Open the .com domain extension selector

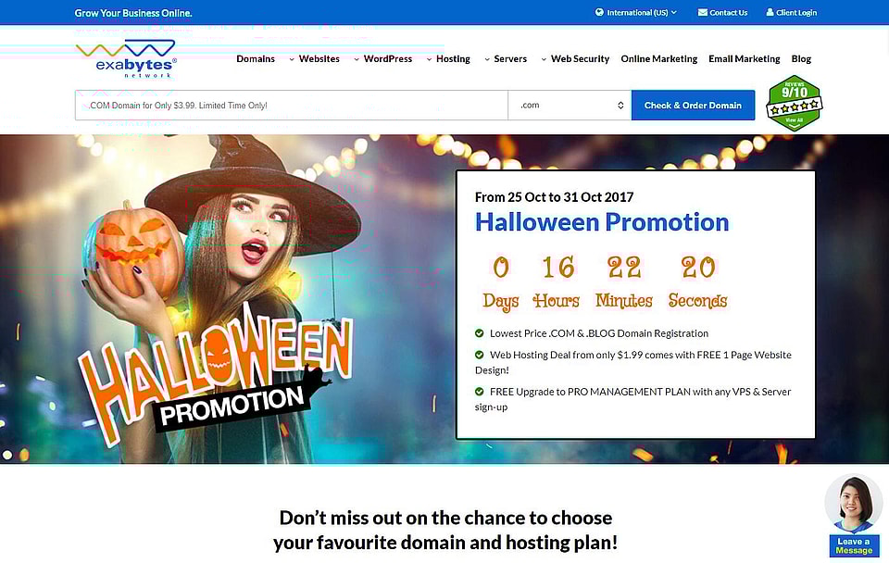point(570,105)
